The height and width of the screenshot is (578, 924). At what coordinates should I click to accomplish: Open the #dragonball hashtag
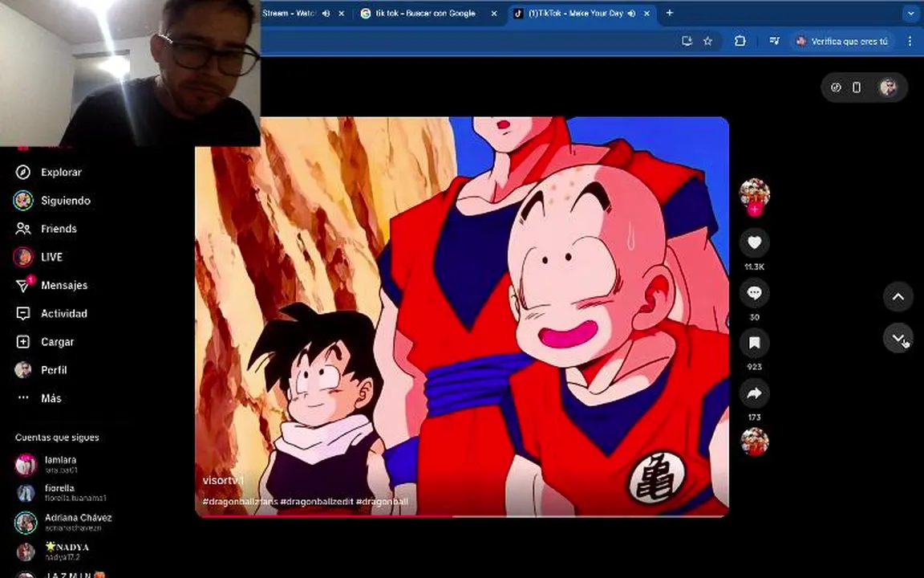click(x=382, y=501)
